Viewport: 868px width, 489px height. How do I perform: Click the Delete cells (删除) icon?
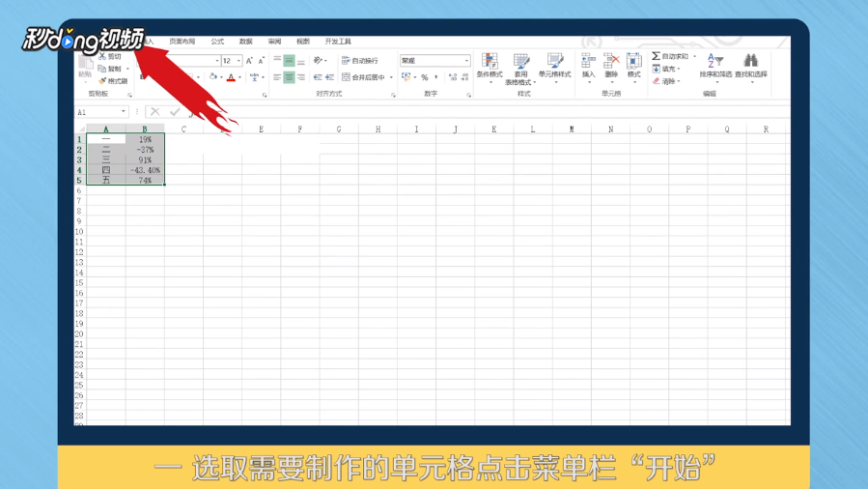click(611, 61)
